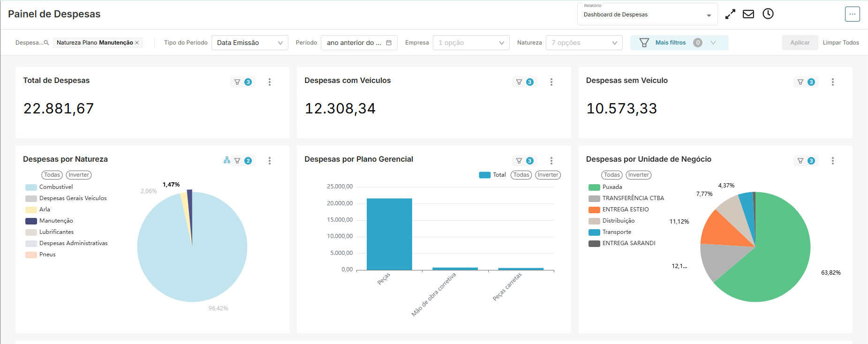Click Todas in Despesas por Natureza legend

click(52, 175)
